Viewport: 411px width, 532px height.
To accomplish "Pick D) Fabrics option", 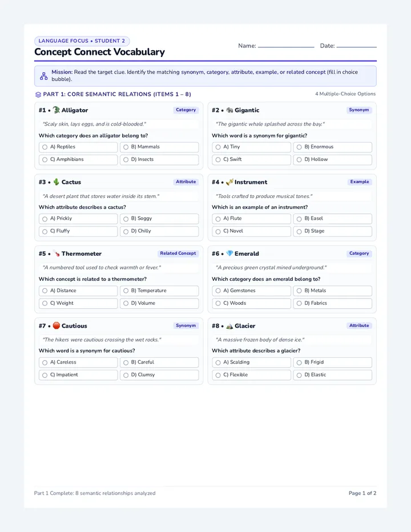I will pyautogui.click(x=333, y=303).
